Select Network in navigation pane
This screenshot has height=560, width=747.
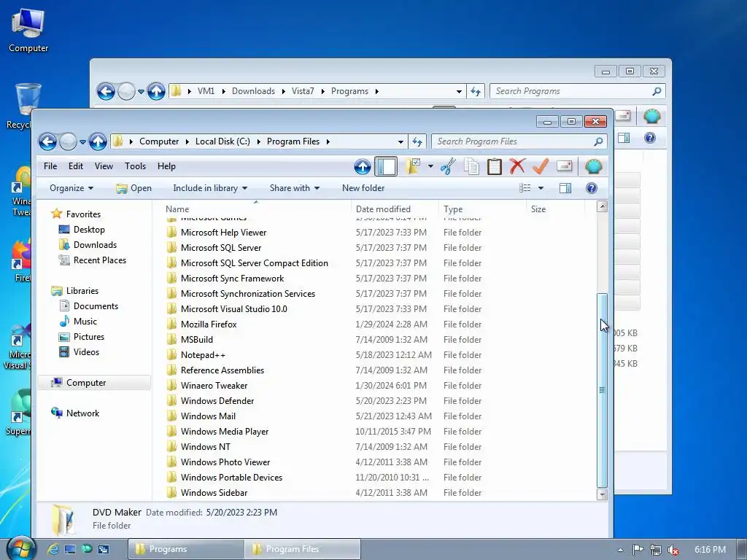(83, 413)
